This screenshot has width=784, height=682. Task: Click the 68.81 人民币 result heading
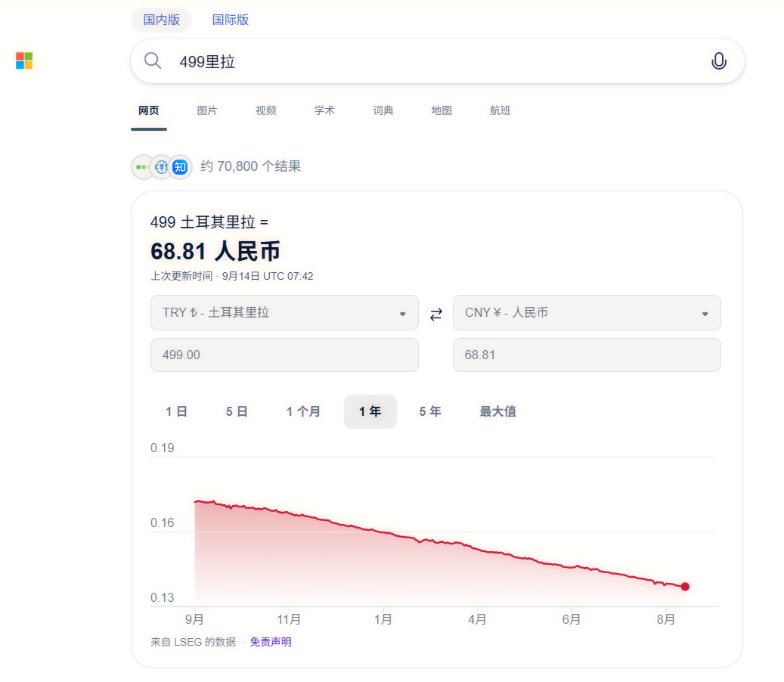tap(215, 252)
